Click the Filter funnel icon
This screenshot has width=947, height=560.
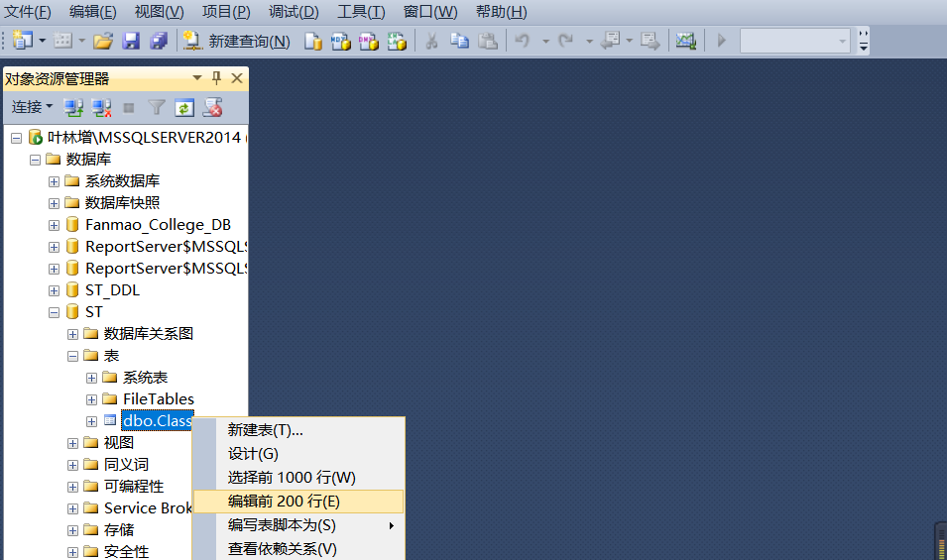click(x=157, y=108)
